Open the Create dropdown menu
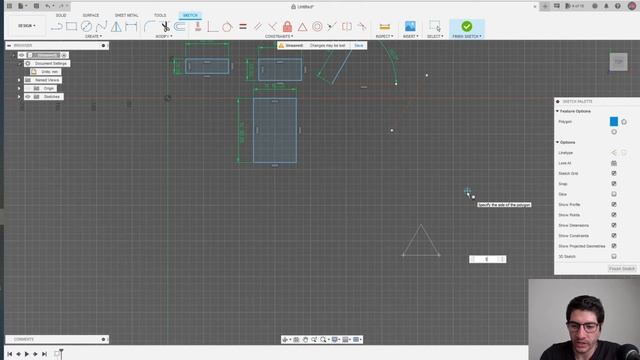 pyautogui.click(x=93, y=36)
